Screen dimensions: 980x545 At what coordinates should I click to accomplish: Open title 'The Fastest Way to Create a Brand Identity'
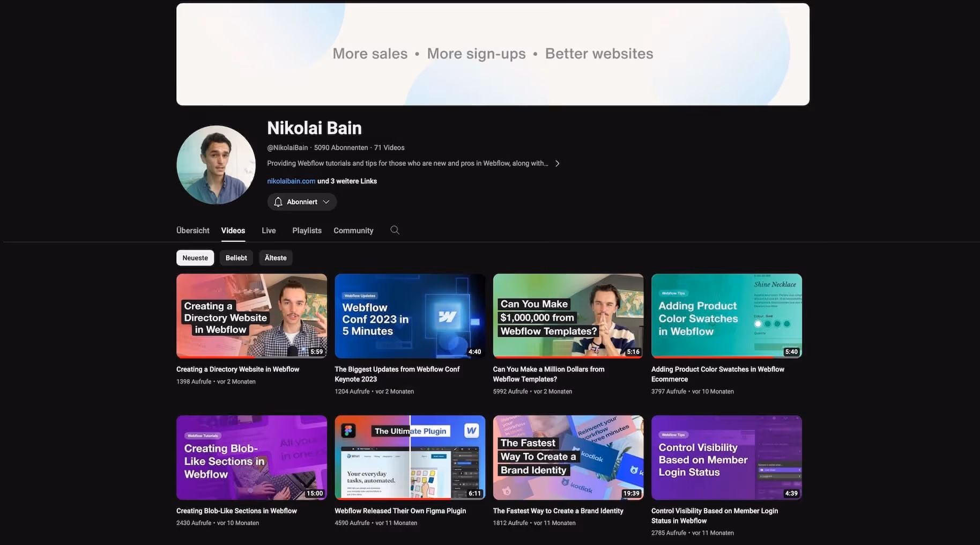(x=558, y=511)
